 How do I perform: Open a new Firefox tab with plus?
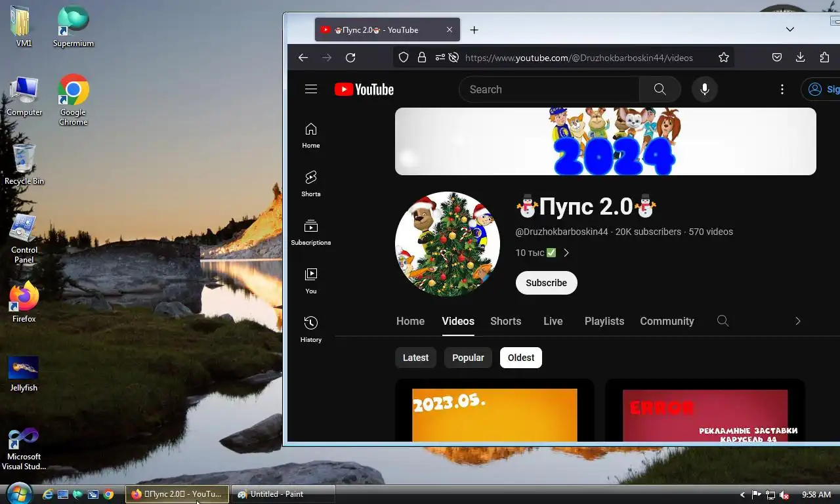[x=474, y=30]
